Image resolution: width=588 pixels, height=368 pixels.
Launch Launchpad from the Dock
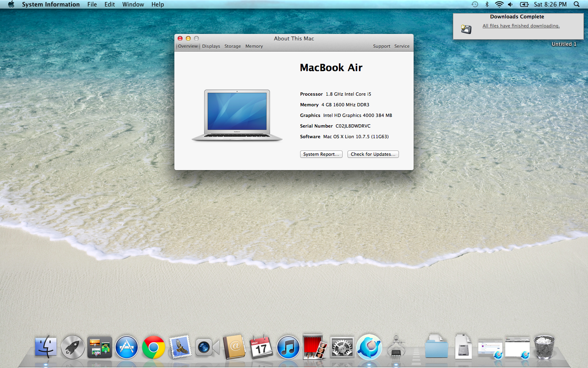(73, 347)
